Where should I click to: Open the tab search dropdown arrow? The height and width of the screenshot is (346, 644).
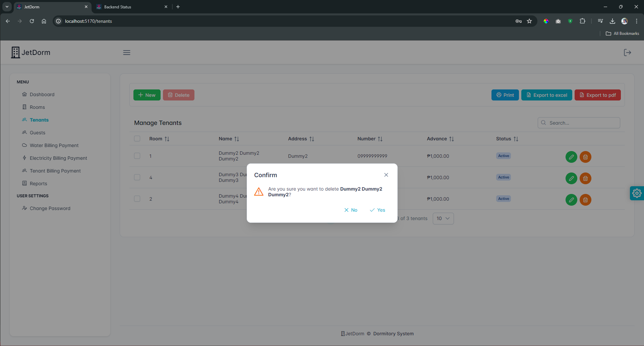pyautogui.click(x=7, y=7)
